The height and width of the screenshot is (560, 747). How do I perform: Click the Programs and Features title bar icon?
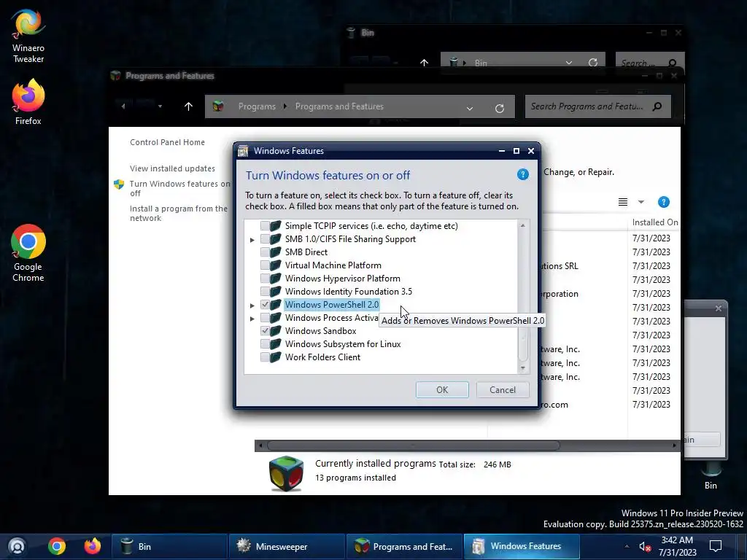[x=115, y=76]
